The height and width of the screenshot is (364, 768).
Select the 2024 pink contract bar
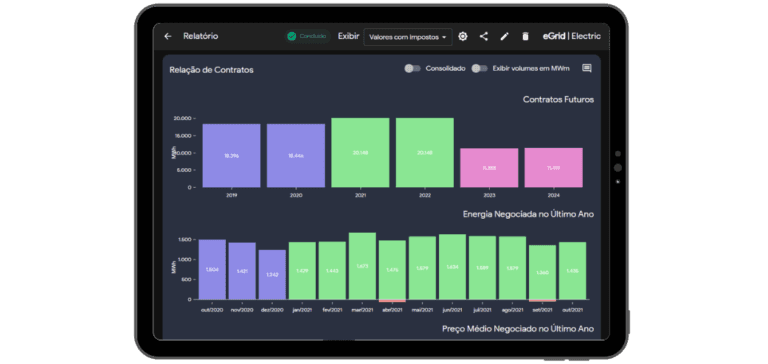(553, 168)
